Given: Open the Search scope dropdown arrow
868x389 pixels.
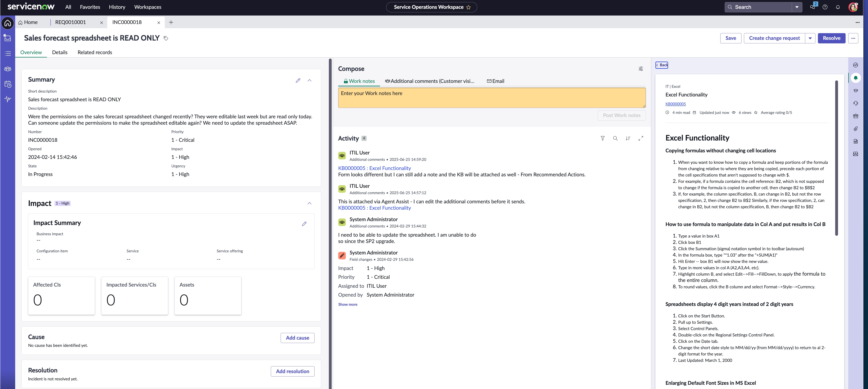Looking at the screenshot, I should pos(797,7).
